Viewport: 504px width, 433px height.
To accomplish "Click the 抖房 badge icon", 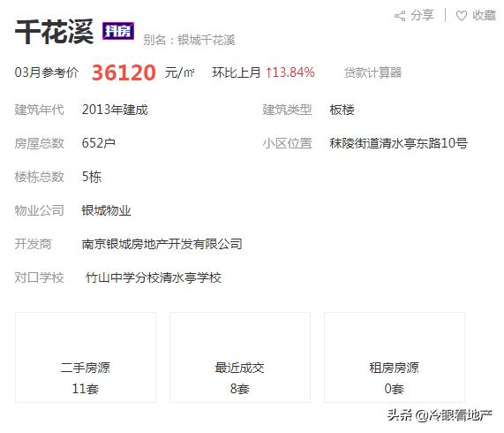I will (x=118, y=31).
